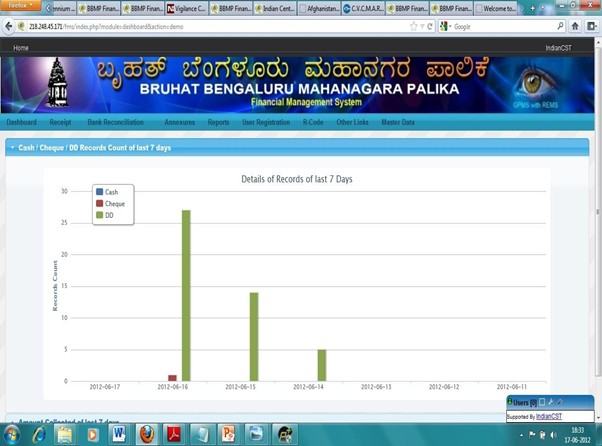Click the browser back arrow button
The image size is (602, 446).
coord(9,27)
